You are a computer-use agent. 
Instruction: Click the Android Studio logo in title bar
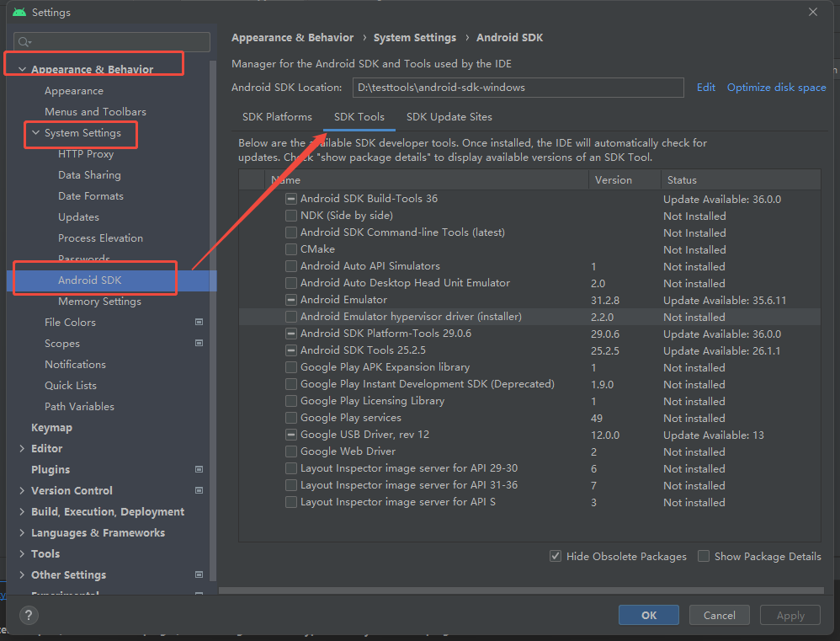click(x=19, y=12)
